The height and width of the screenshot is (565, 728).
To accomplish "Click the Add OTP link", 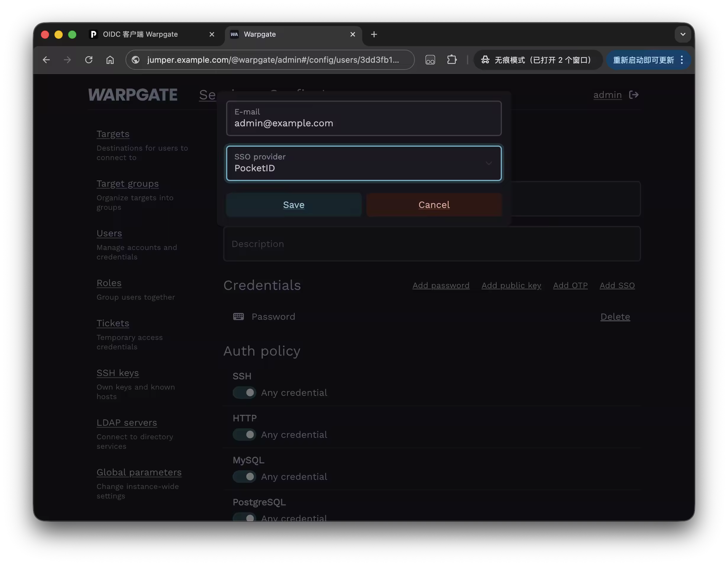I will pyautogui.click(x=570, y=285).
